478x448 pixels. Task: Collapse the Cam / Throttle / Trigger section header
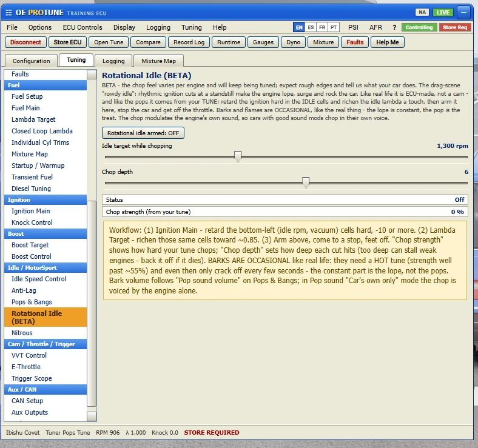pyautogui.click(x=45, y=344)
